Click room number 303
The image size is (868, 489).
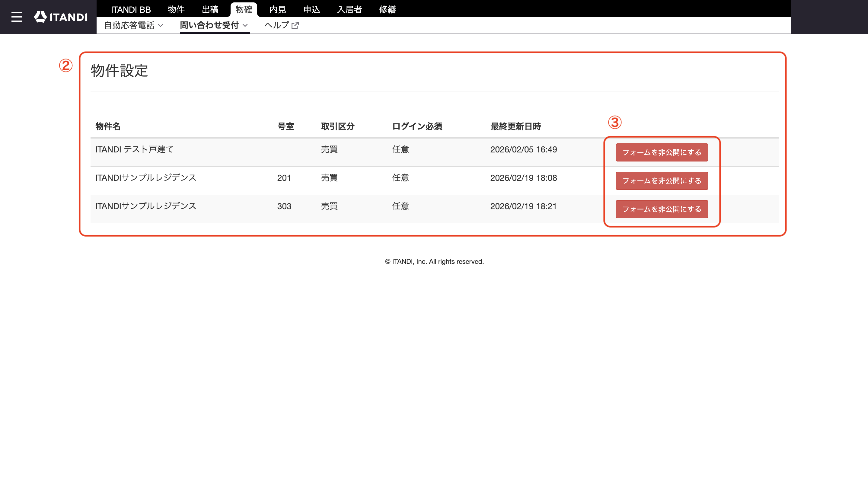pyautogui.click(x=284, y=206)
